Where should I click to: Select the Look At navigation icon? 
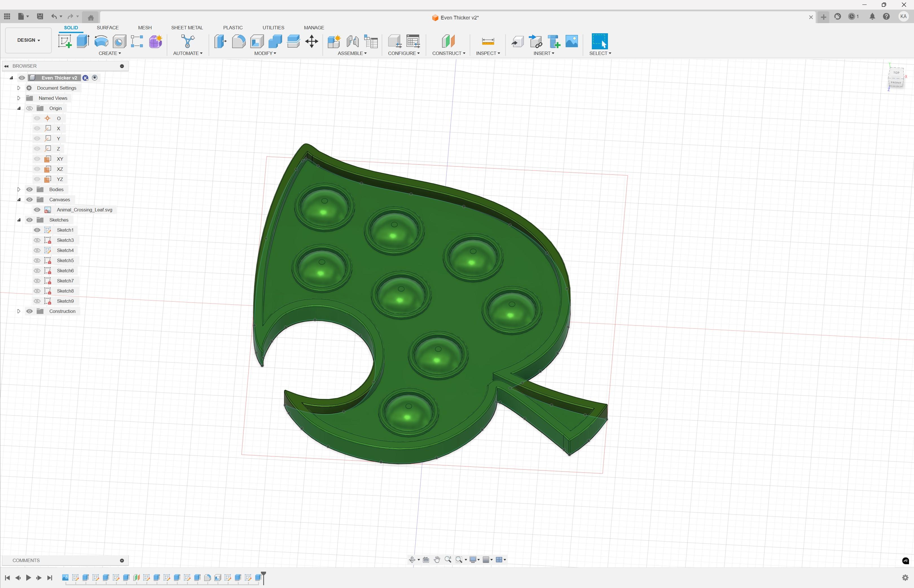coord(426,560)
